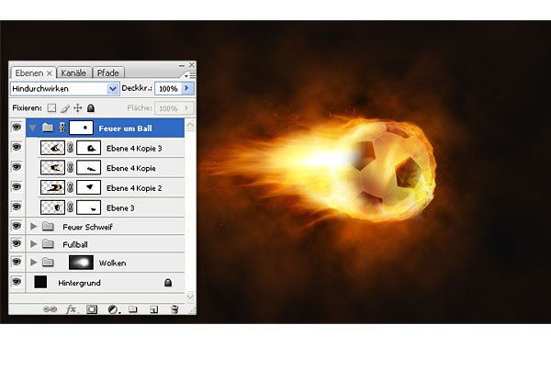Click mask link of Feuer um Ball
551x392 pixels.
(x=62, y=128)
